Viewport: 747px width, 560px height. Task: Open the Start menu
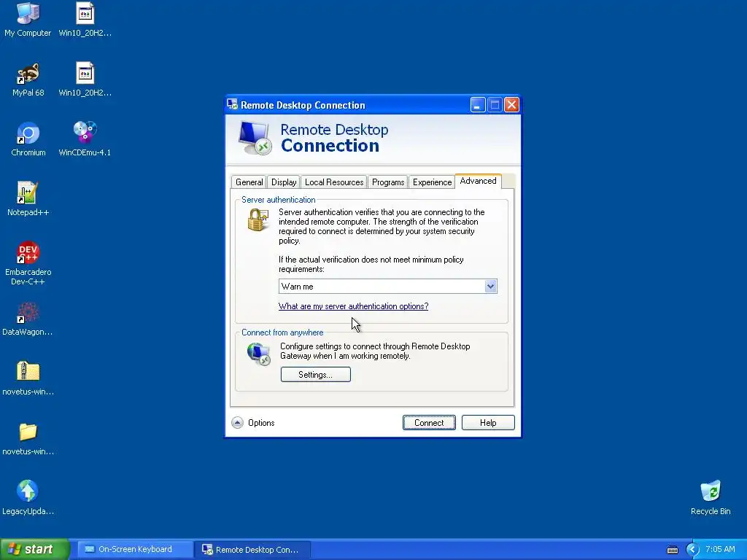(x=35, y=549)
